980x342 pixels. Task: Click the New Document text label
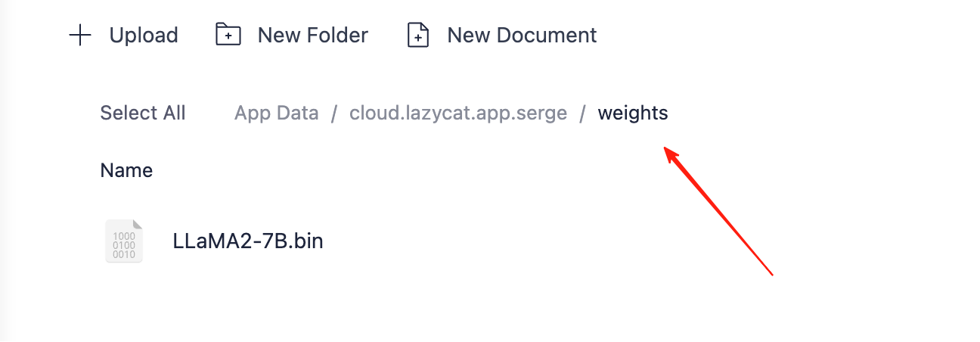point(522,36)
